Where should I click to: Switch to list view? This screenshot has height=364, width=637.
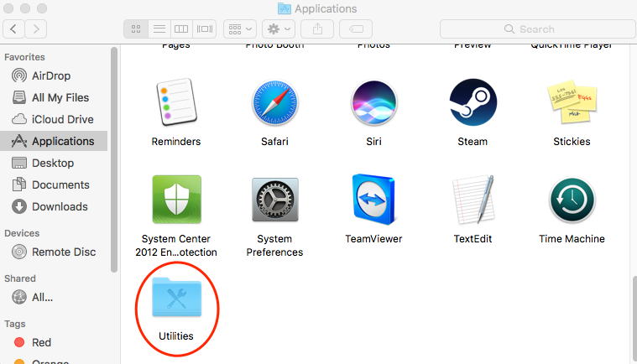(159, 29)
